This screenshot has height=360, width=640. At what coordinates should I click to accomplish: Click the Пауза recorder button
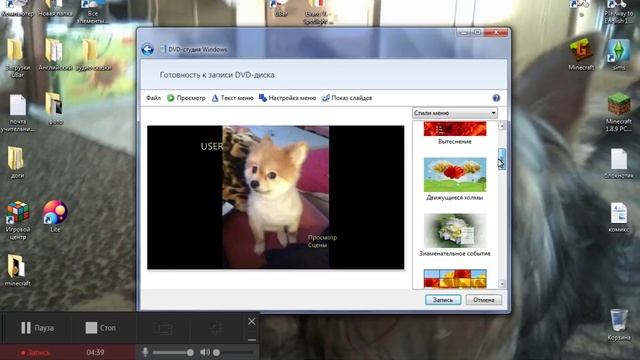37,328
